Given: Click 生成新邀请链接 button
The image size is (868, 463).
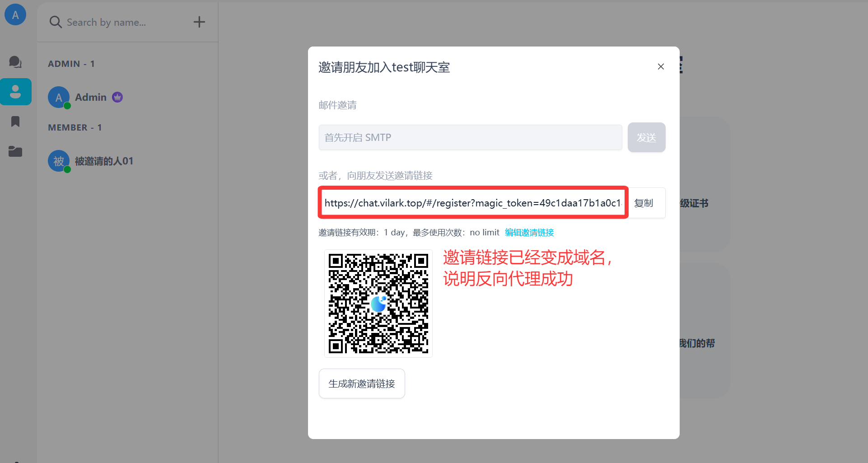Looking at the screenshot, I should 362,383.
